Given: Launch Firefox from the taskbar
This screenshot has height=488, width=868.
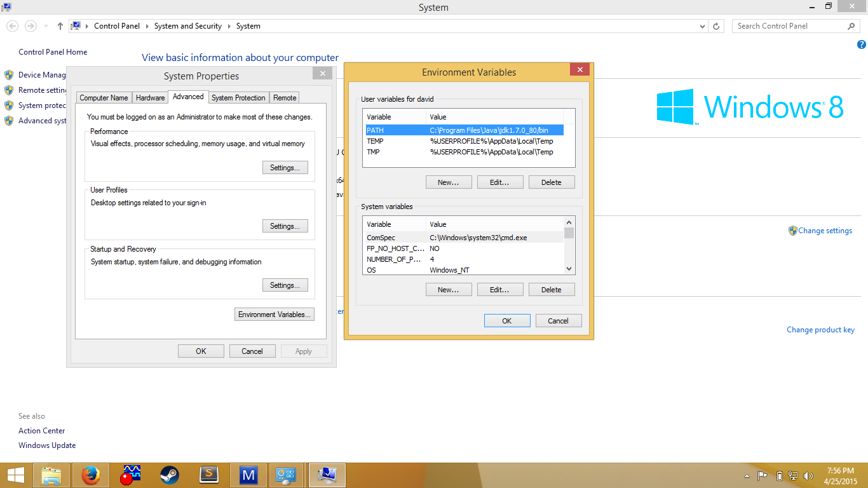Looking at the screenshot, I should (x=91, y=475).
